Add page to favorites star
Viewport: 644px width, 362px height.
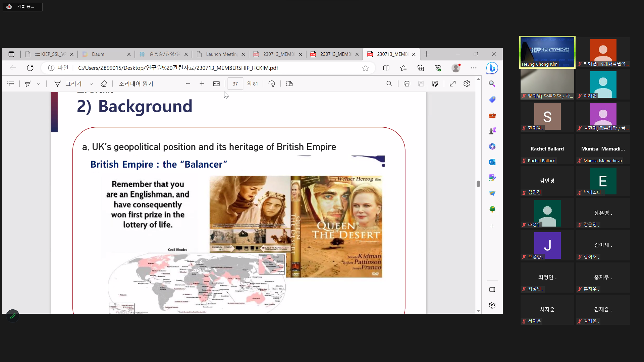click(x=365, y=68)
